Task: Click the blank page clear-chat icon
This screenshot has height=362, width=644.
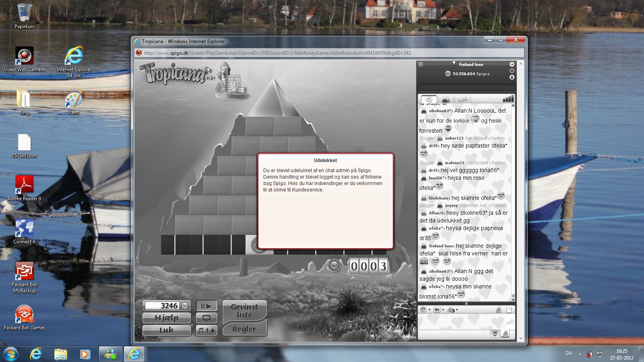Action: tap(509, 310)
